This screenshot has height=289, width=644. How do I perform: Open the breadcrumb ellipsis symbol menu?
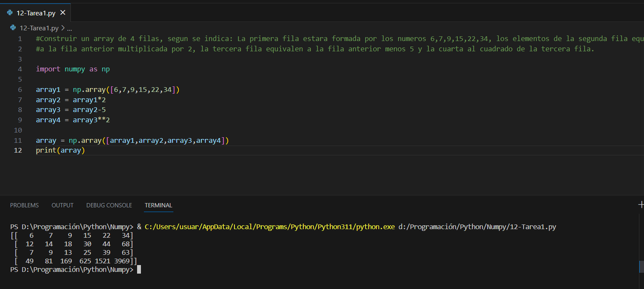coord(69,28)
